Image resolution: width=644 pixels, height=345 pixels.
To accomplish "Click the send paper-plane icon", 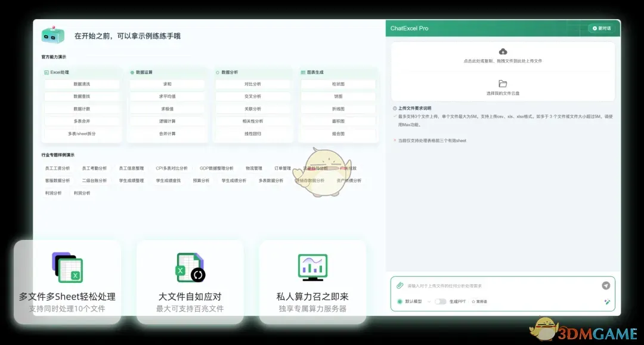I will coord(606,285).
